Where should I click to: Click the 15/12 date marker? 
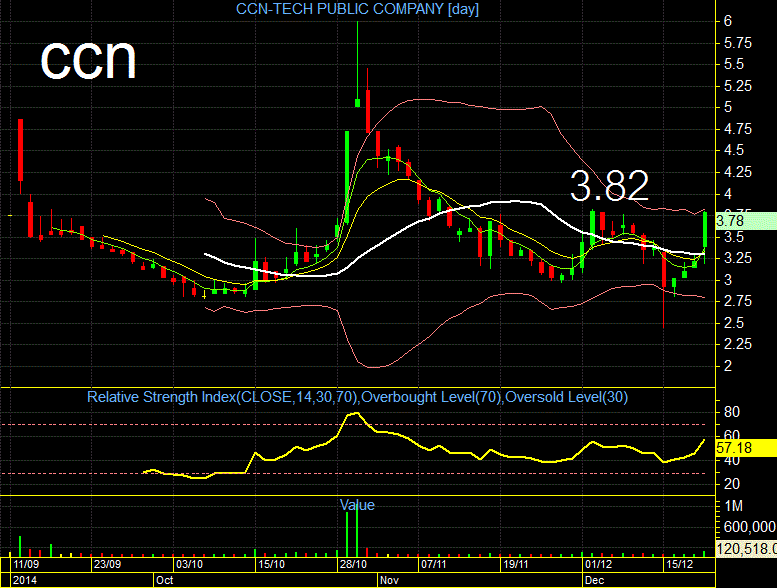(679, 564)
